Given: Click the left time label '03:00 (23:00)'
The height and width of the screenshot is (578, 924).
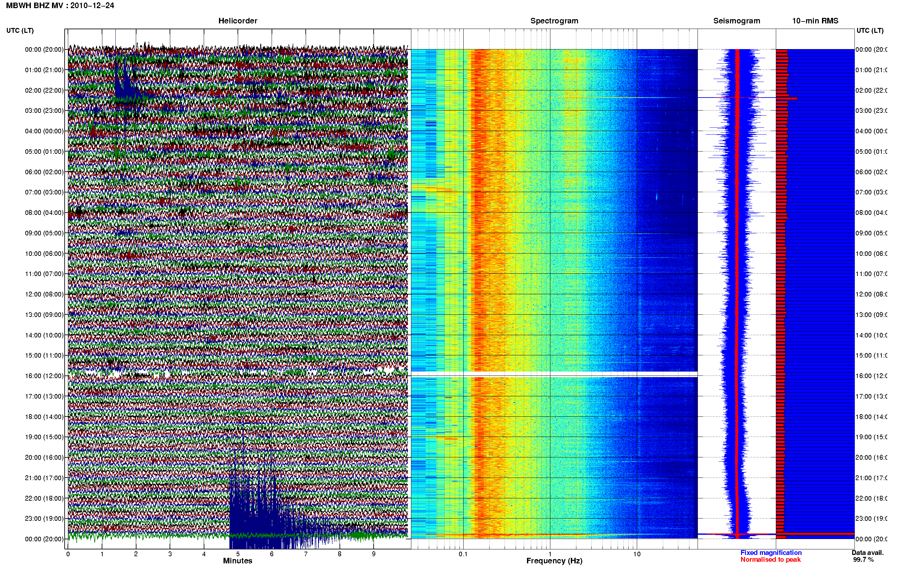Looking at the screenshot, I should 44,111.
